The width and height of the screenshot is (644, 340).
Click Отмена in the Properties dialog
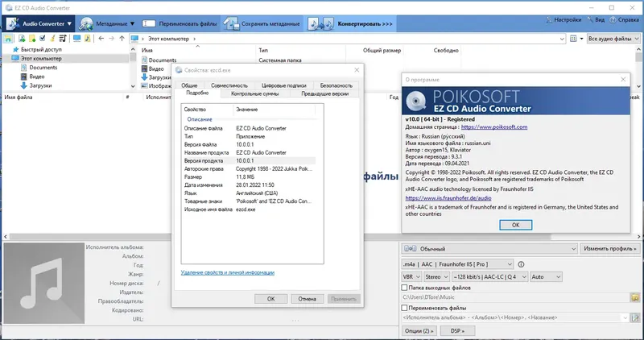pos(308,299)
